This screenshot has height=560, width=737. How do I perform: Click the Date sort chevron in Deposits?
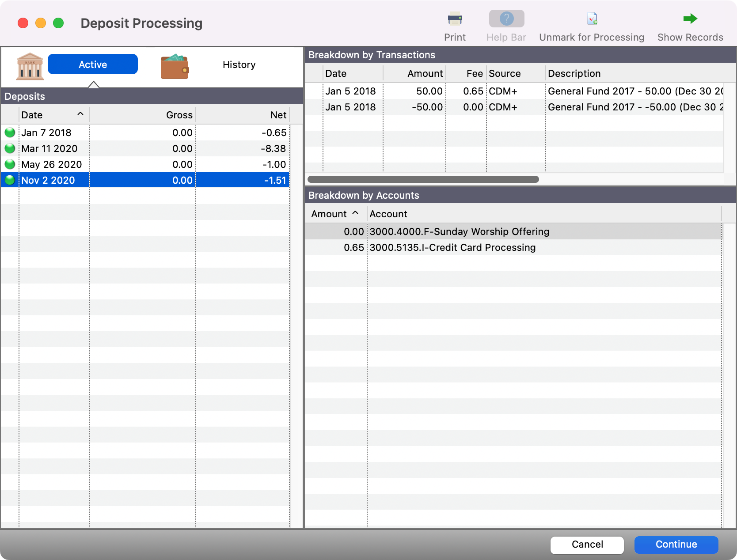(80, 114)
